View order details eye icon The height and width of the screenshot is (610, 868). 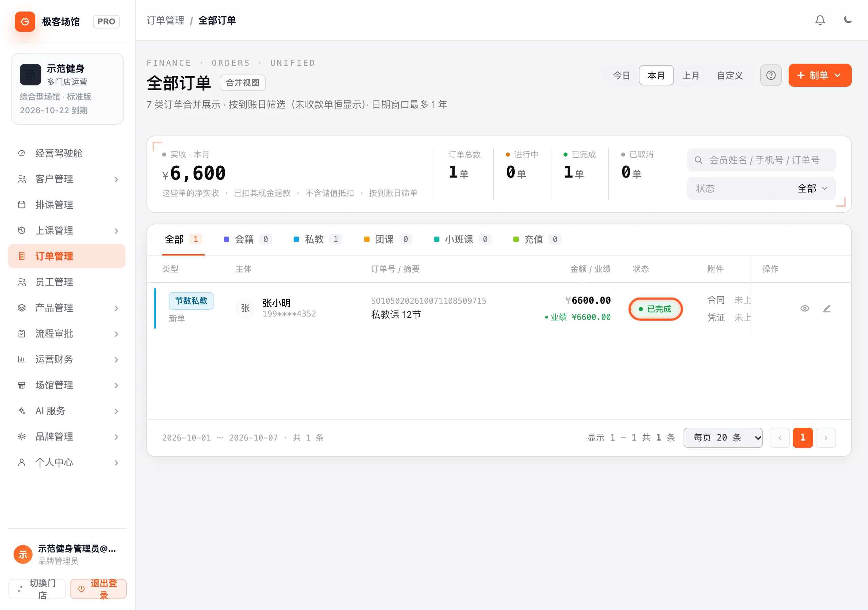click(805, 308)
